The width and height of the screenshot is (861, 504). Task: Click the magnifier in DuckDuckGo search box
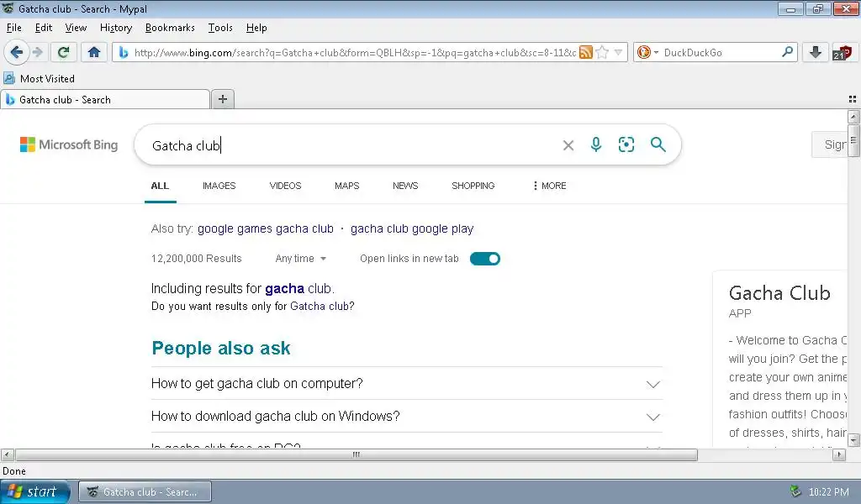[787, 52]
